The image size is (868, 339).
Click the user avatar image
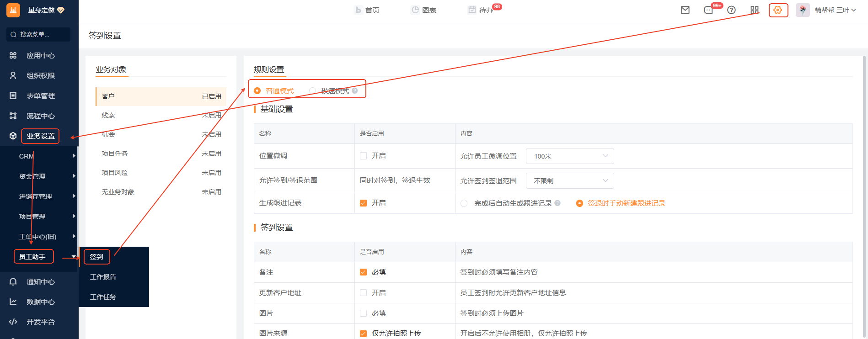(803, 10)
